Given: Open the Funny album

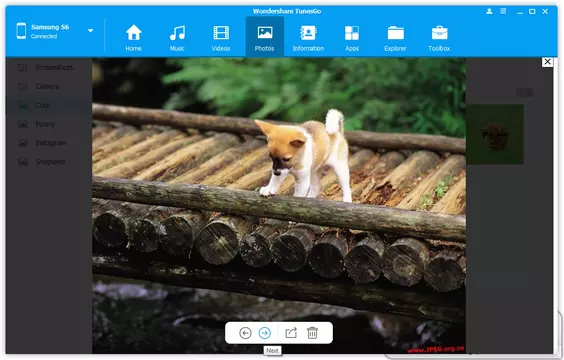Looking at the screenshot, I should [46, 124].
